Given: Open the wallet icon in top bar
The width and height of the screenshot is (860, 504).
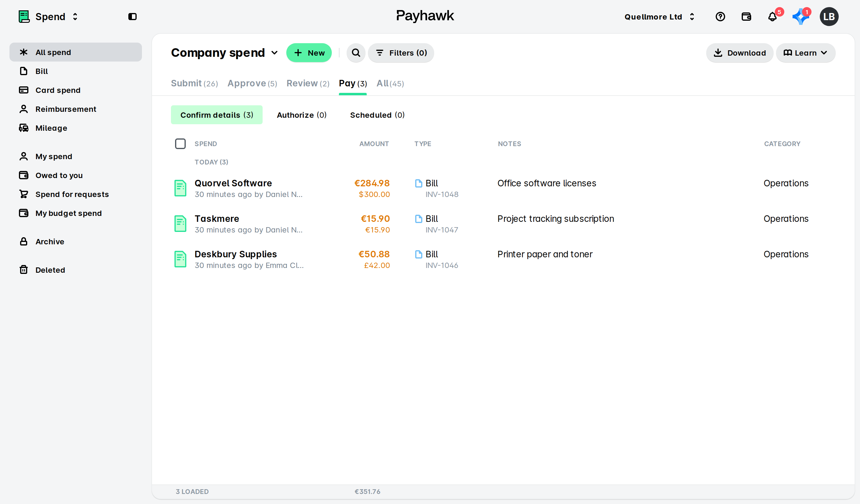Looking at the screenshot, I should (x=746, y=16).
